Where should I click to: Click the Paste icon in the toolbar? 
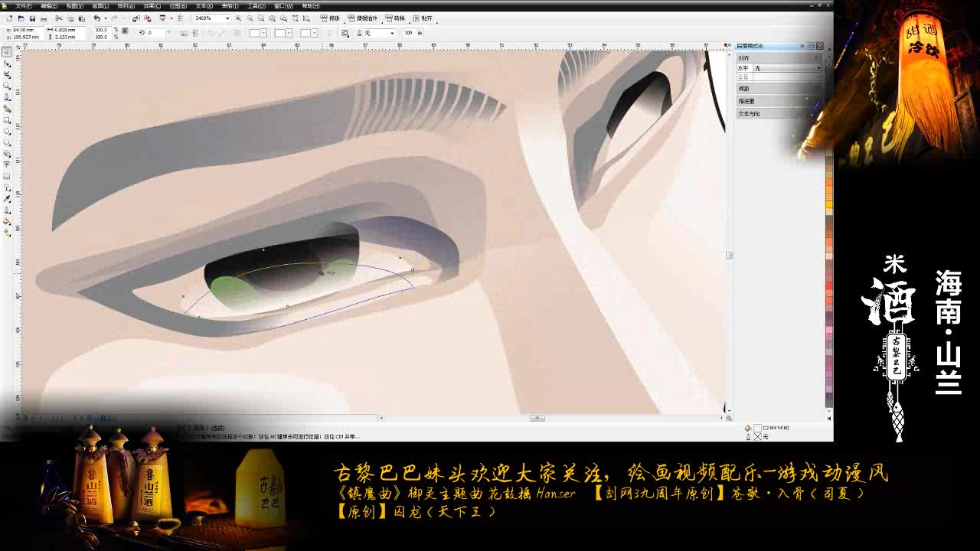[81, 18]
